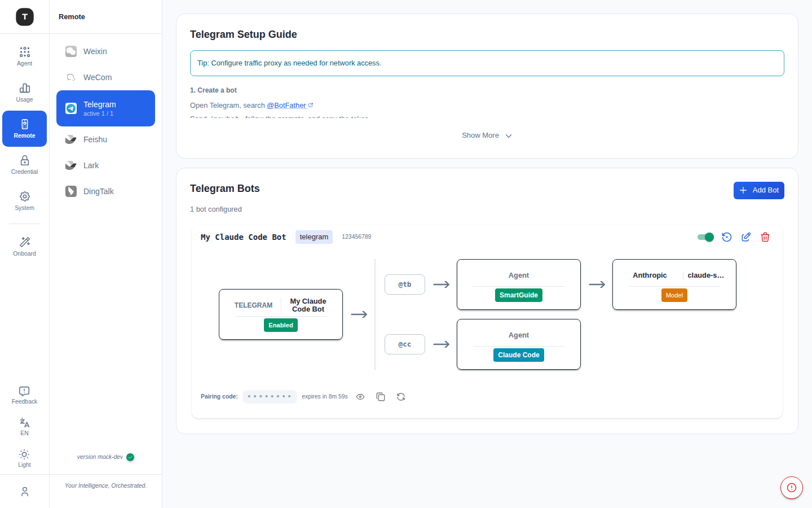
Task: Expand the setup guide with Show More
Action: tap(487, 135)
